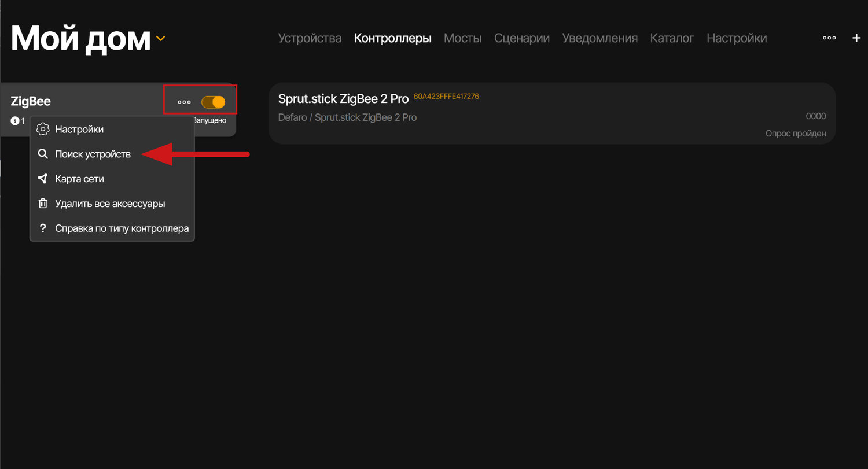Click the orange serial number 60A423FFFE417276
Viewport: 868px width, 469px height.
[447, 96]
